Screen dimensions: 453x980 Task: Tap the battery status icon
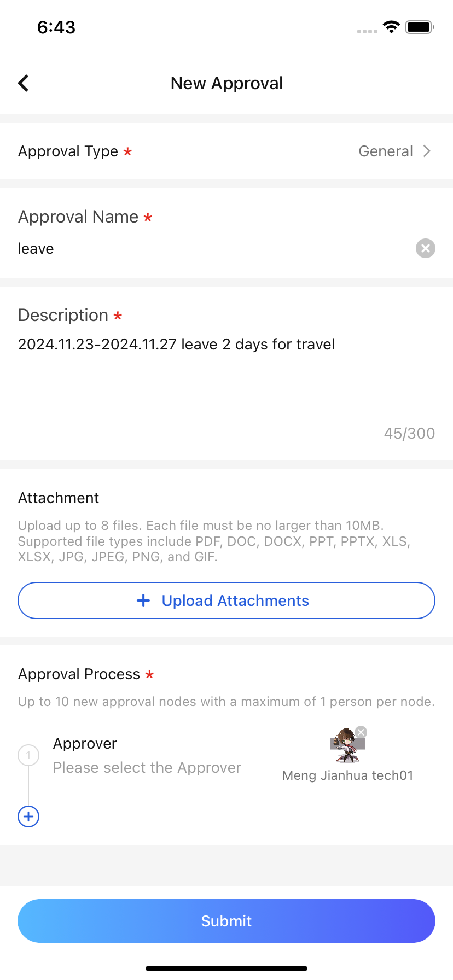click(x=420, y=27)
